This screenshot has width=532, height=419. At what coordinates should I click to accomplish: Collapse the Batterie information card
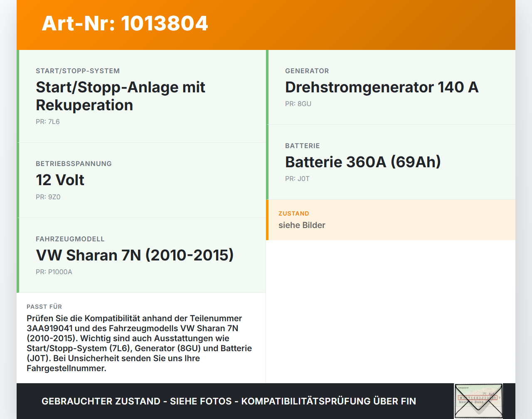(x=391, y=162)
